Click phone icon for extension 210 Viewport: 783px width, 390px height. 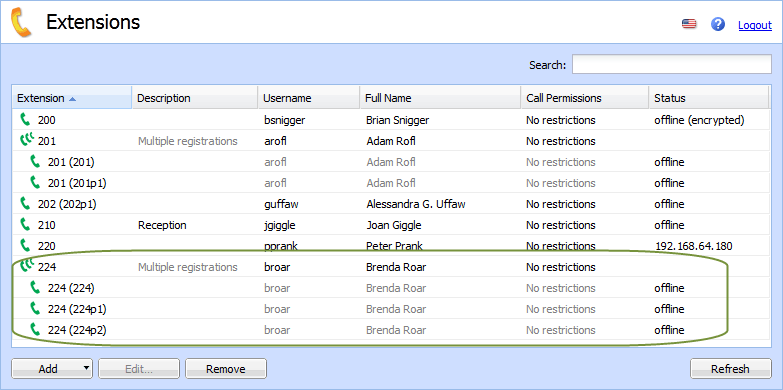25,225
